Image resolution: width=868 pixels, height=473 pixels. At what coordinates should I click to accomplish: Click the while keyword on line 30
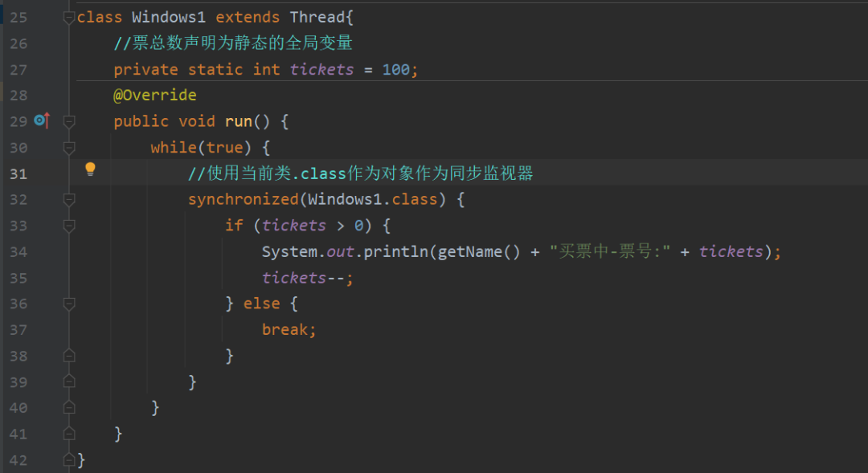[174, 148]
